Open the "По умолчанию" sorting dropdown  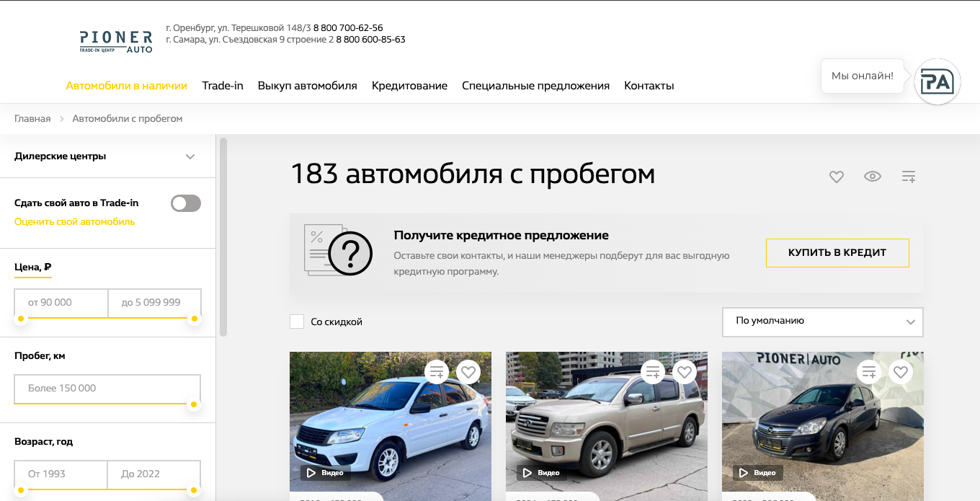point(823,322)
